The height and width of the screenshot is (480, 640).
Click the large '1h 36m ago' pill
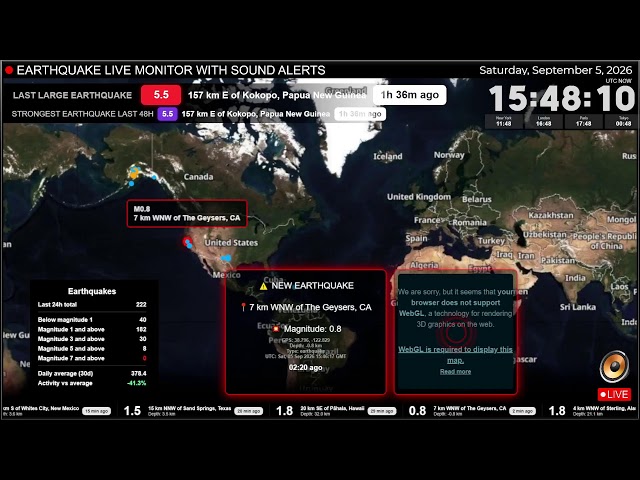pyautogui.click(x=409, y=95)
